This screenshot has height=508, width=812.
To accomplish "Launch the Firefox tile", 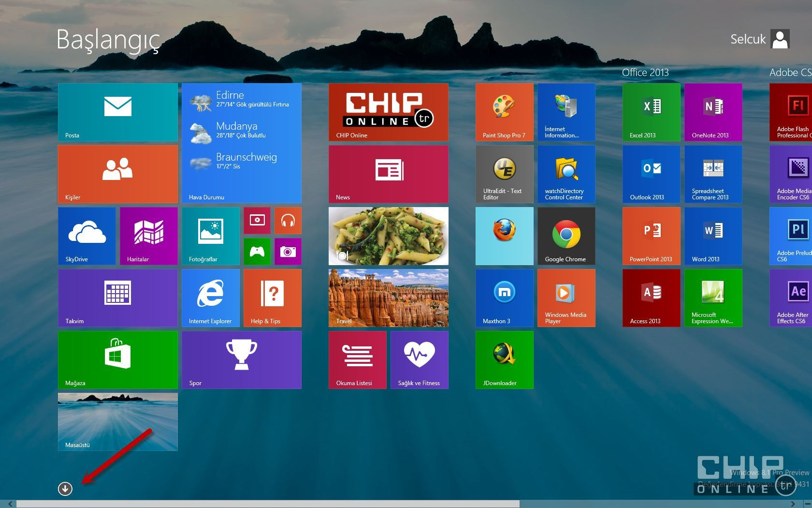I will [x=505, y=236].
